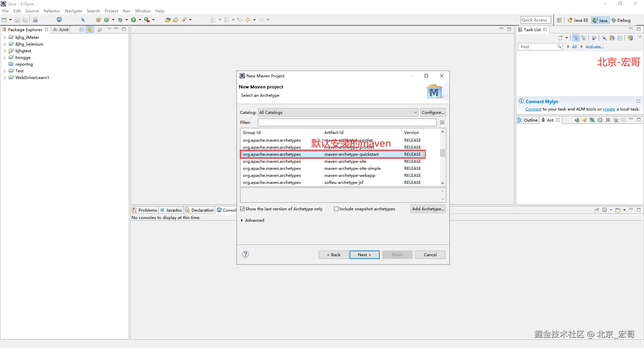Click the help question mark in dialog
The image size is (644, 348).
(x=246, y=254)
